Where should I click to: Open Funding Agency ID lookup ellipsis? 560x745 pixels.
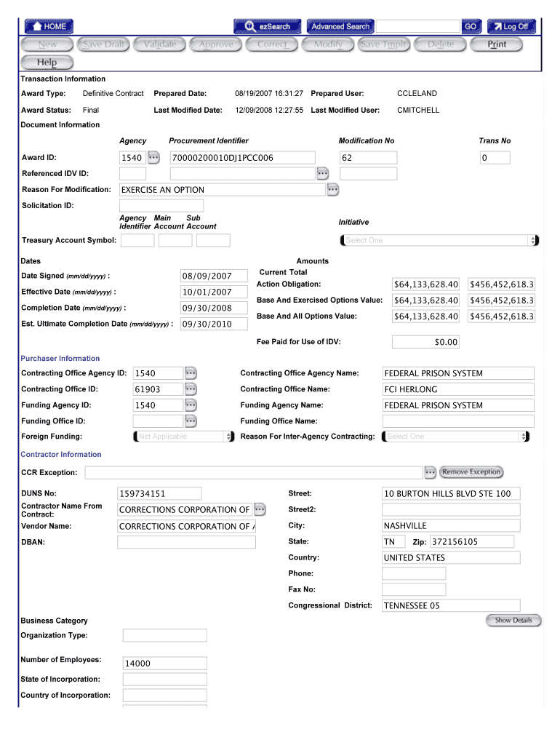[191, 405]
